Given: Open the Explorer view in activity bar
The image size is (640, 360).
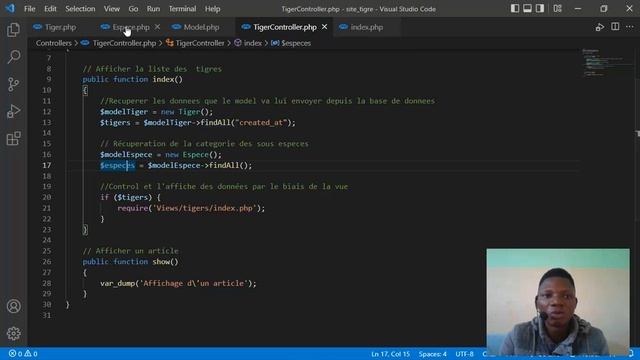Looking at the screenshot, I should point(13,29).
